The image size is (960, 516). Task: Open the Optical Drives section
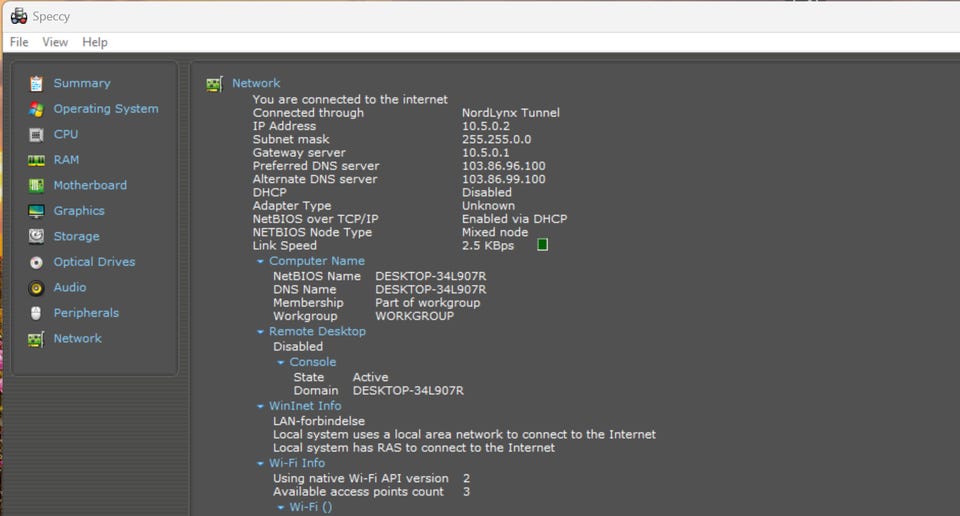point(94,262)
